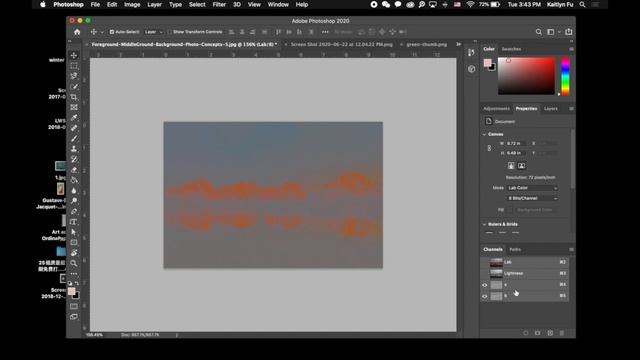Select the Eraser tool
The width and height of the screenshot is (640, 360).
tap(74, 170)
